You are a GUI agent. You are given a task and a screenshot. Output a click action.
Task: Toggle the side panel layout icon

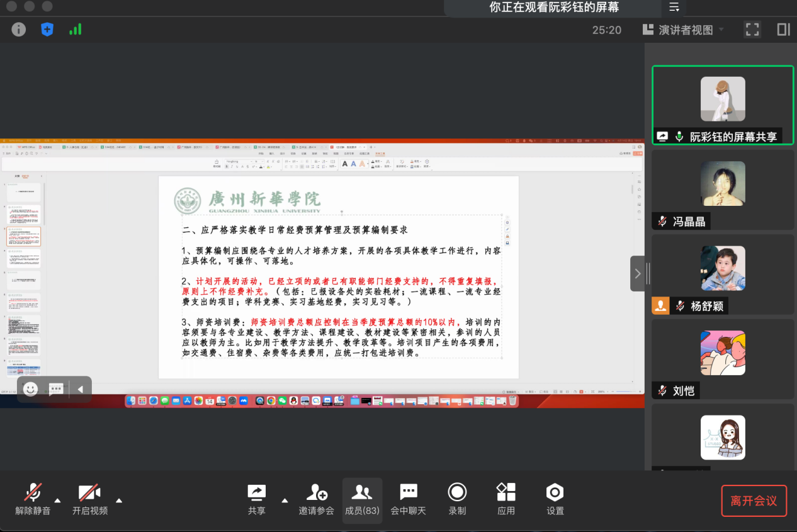783,30
